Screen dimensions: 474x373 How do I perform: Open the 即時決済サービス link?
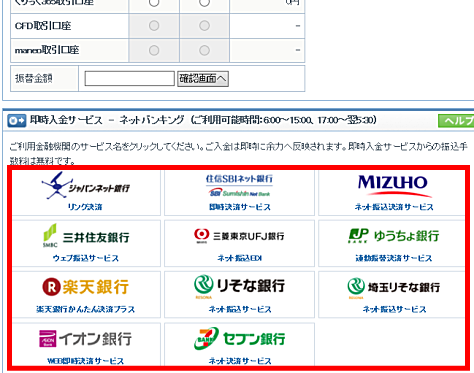240,207
